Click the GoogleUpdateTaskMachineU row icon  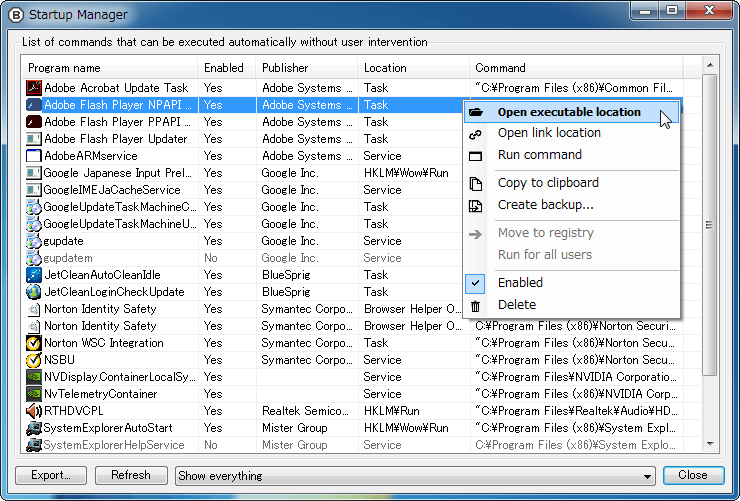point(34,224)
